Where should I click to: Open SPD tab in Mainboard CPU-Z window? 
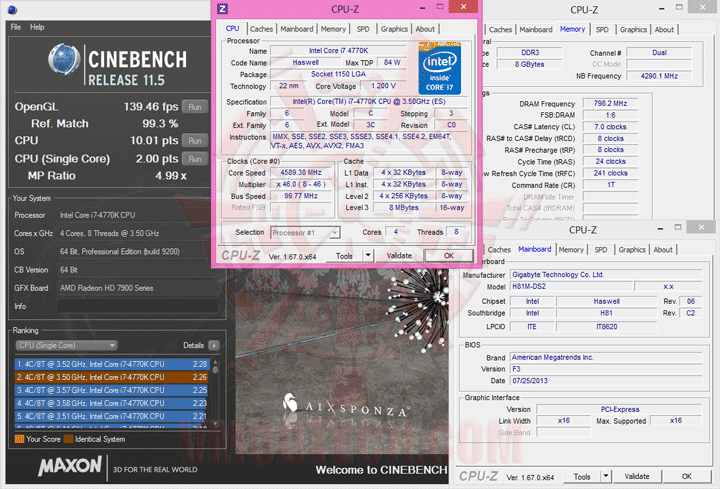(x=601, y=250)
